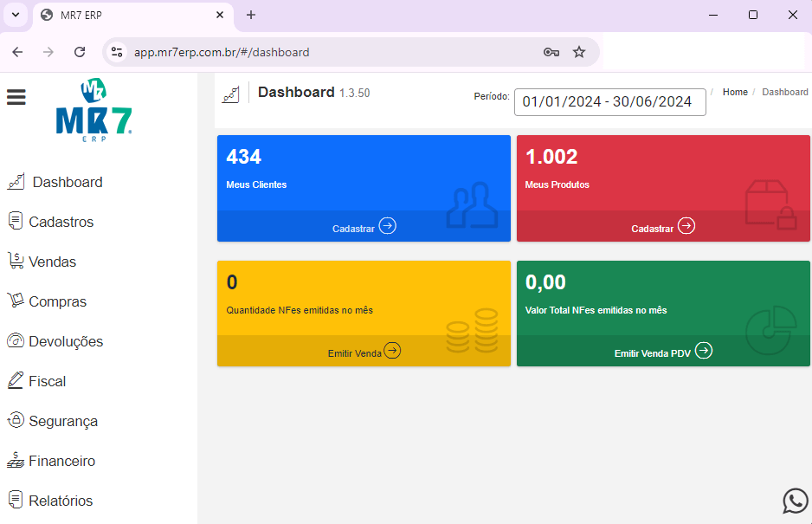This screenshot has height=524, width=812.
Task: Reload the dashboard page
Action: [80, 52]
